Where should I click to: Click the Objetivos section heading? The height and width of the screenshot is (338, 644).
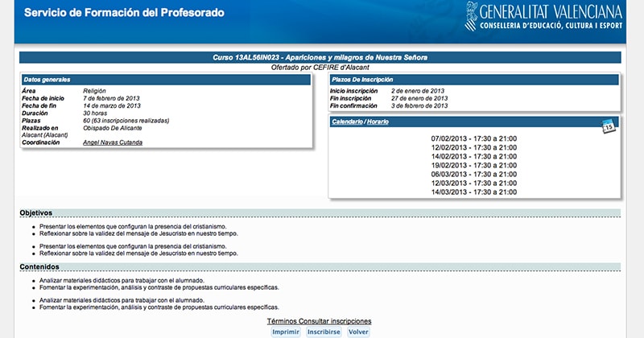(x=36, y=212)
